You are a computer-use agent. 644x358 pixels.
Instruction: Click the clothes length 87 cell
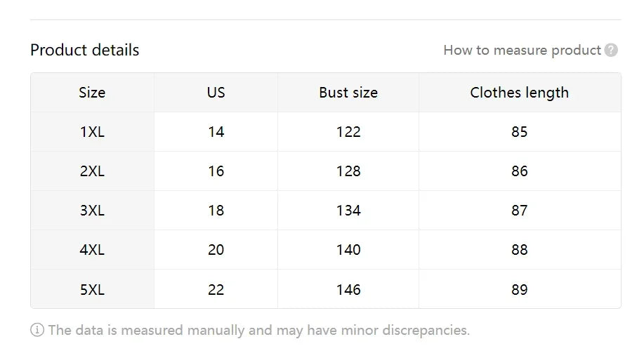(x=519, y=211)
